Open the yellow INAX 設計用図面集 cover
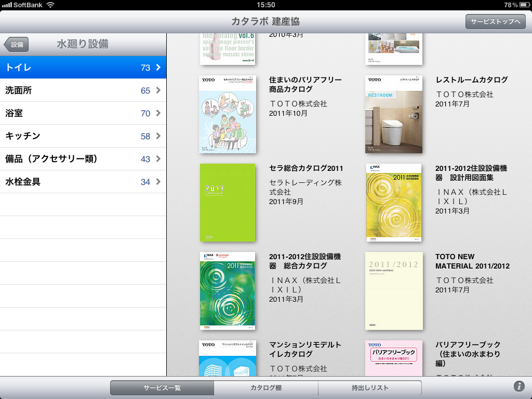This screenshot has width=532, height=399. click(x=394, y=203)
